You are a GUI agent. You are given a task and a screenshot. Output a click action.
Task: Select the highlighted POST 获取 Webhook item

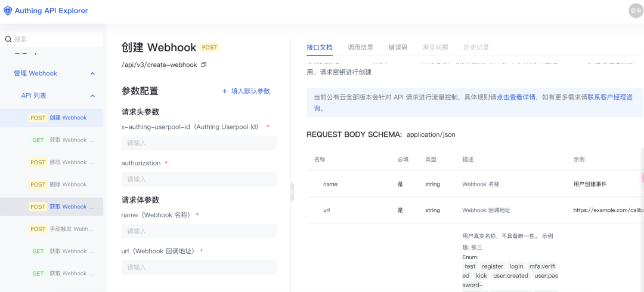point(51,207)
